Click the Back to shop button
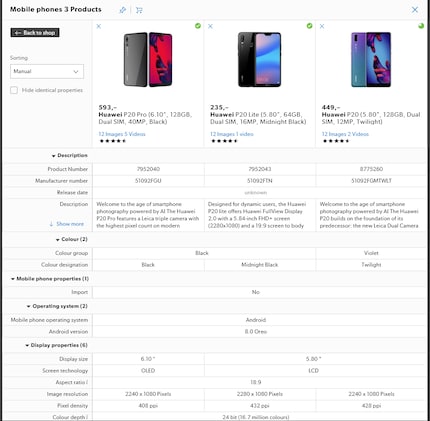The image size is (430, 421). [35, 32]
